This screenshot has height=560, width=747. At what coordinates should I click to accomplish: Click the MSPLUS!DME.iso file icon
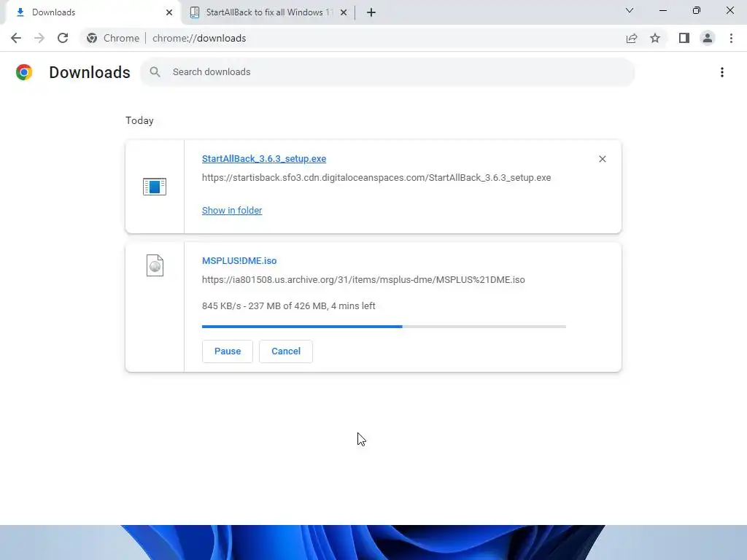pos(155,265)
